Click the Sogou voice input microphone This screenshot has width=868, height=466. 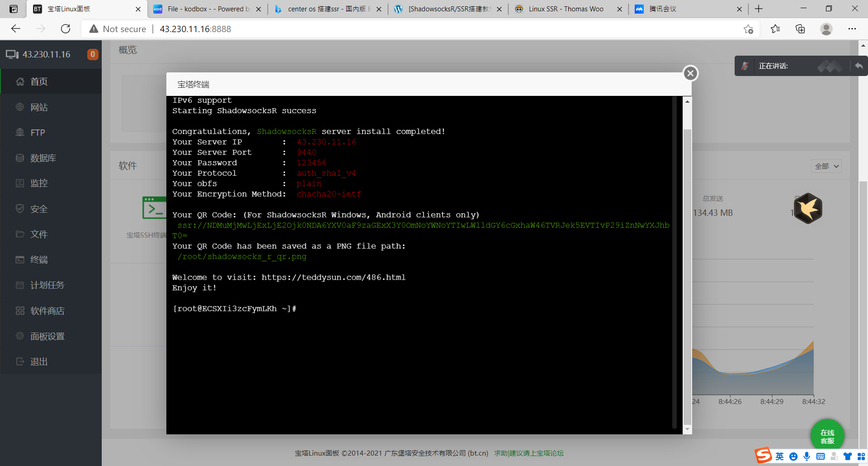807,456
